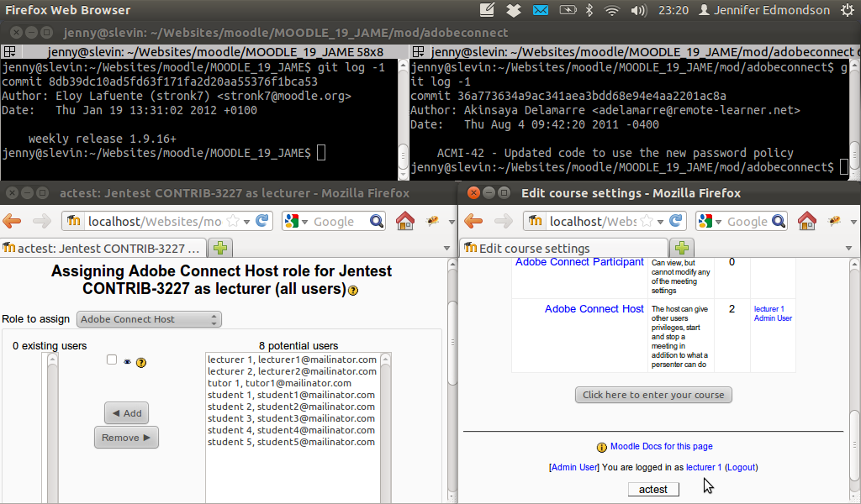Open help icon next to hidden assignment checkbox

tap(141, 363)
